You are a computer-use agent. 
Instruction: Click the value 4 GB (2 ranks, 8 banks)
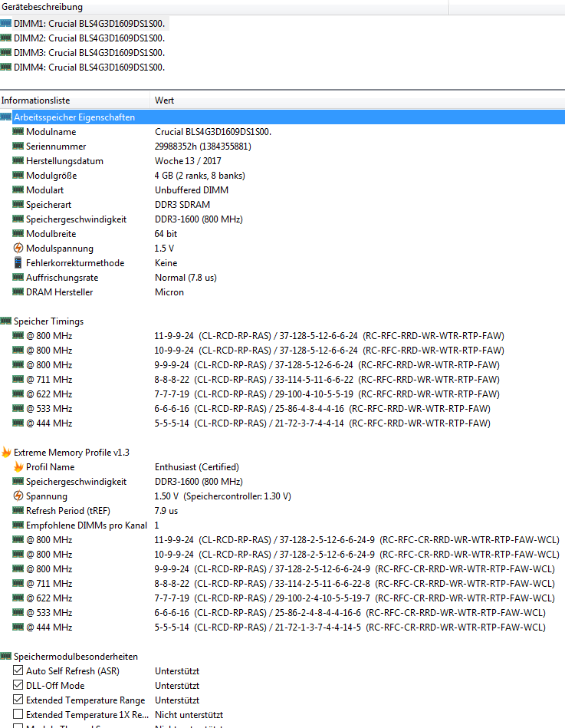(200, 176)
